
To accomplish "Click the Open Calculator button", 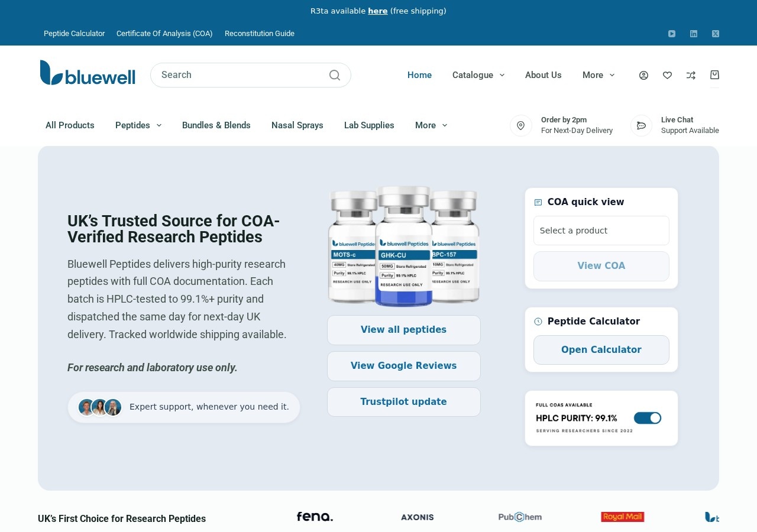I will point(601,350).
